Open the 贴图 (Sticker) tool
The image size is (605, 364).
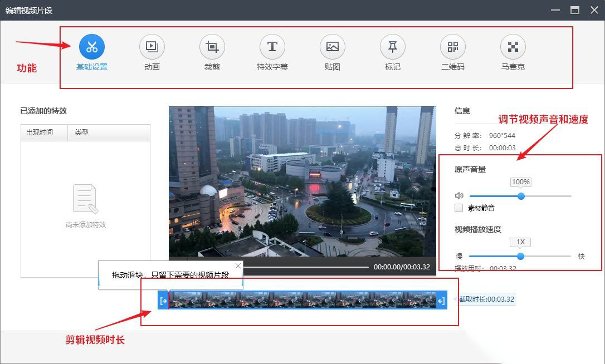click(332, 47)
